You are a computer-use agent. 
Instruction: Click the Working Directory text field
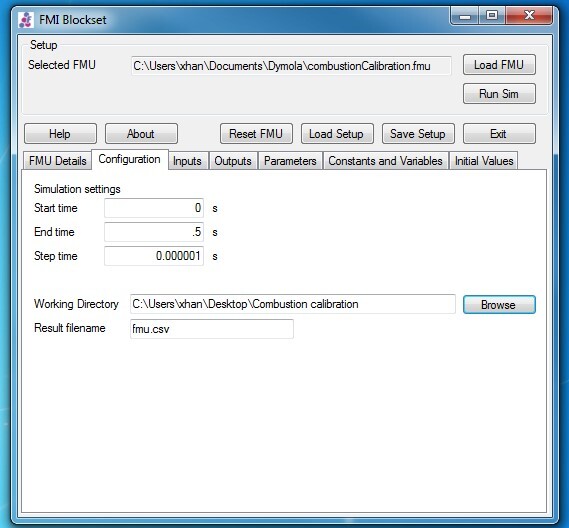click(292, 304)
